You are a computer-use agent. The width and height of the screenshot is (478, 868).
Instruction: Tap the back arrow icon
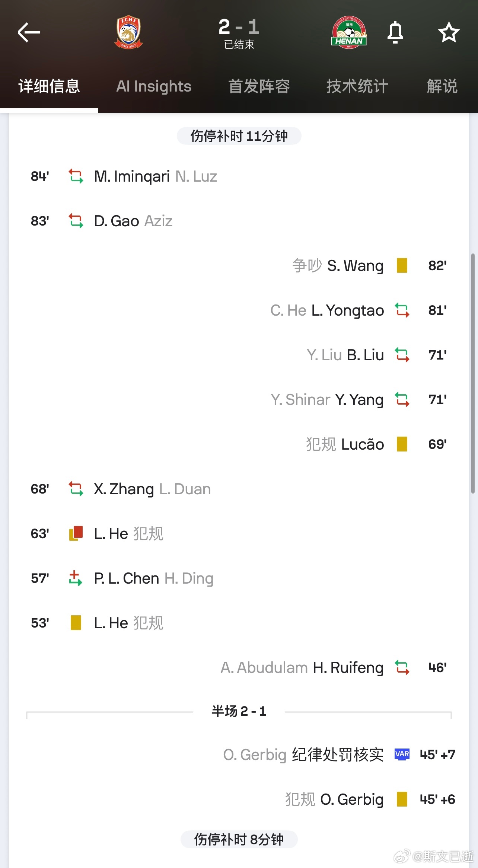tap(29, 32)
